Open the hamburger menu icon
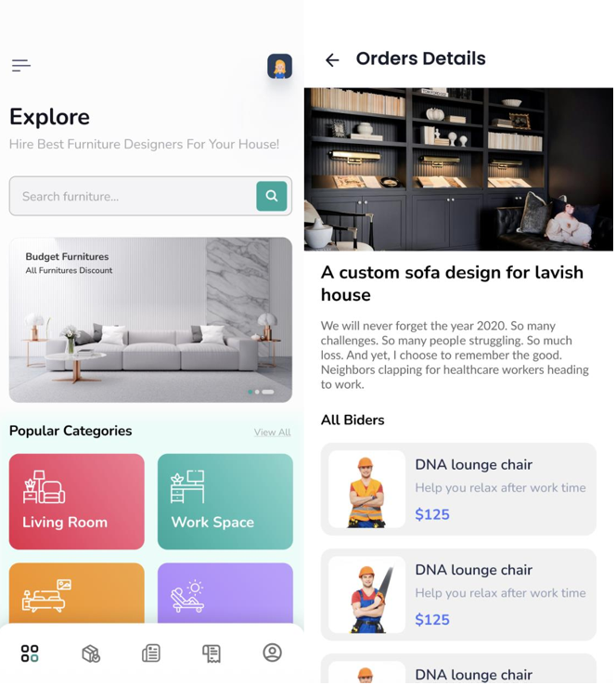Viewport: 616px width, 685px height. click(21, 65)
